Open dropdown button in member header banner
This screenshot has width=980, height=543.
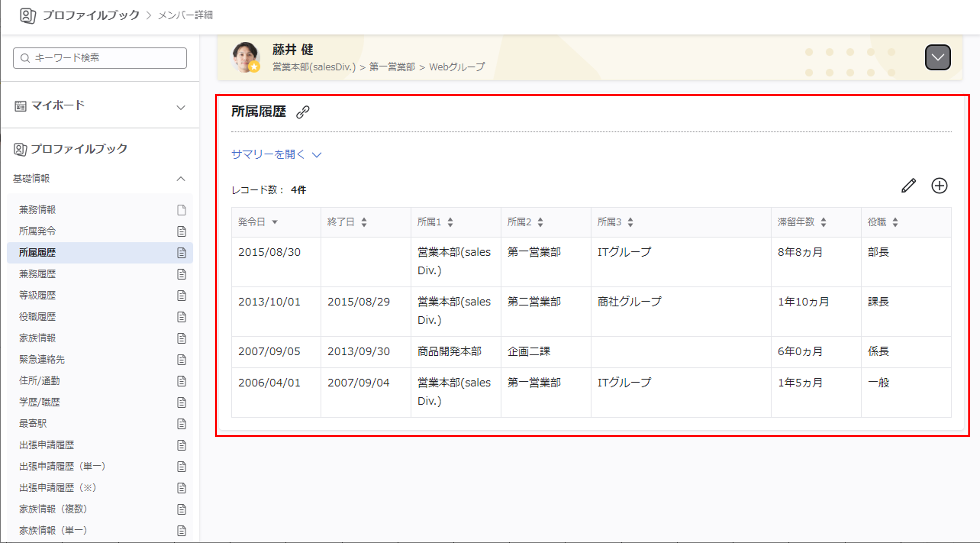[x=938, y=57]
